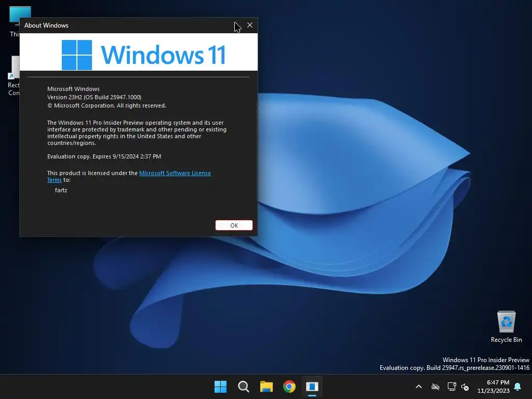Launch File Explorer from taskbar
The height and width of the screenshot is (399, 532).
click(267, 387)
